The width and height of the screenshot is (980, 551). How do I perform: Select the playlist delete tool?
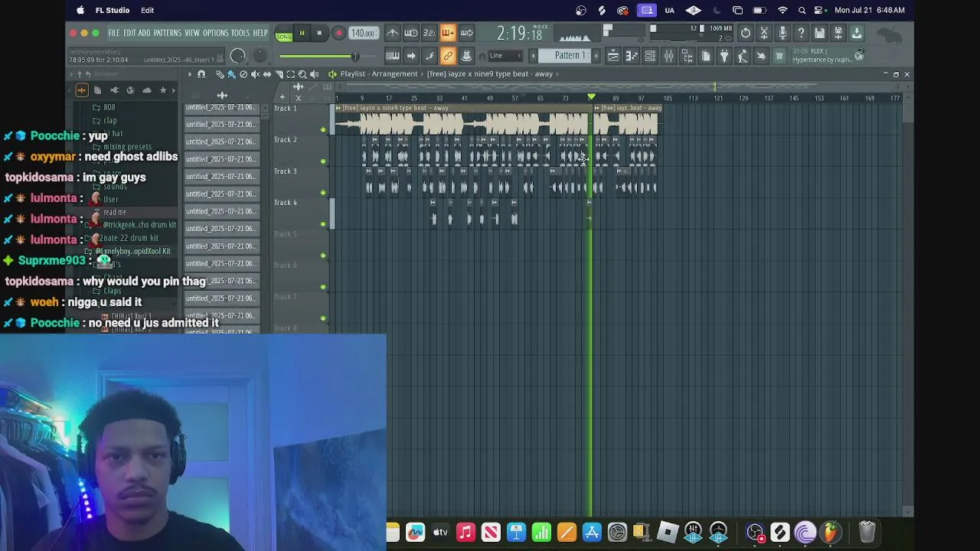(243, 74)
